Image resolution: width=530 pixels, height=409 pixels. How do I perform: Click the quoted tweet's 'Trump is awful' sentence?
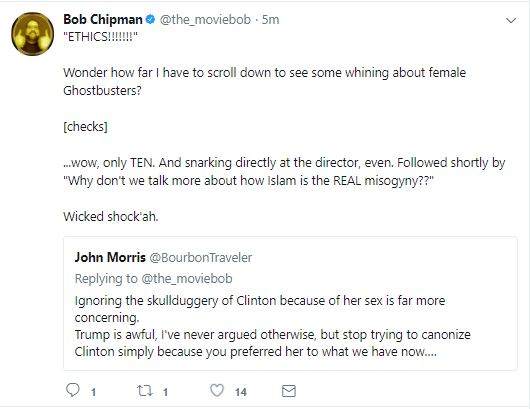point(273,343)
